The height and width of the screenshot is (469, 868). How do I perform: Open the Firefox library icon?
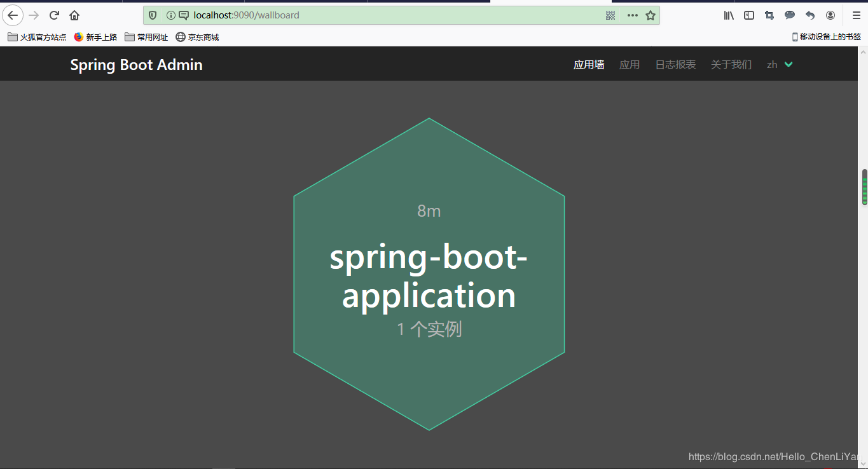tap(729, 15)
